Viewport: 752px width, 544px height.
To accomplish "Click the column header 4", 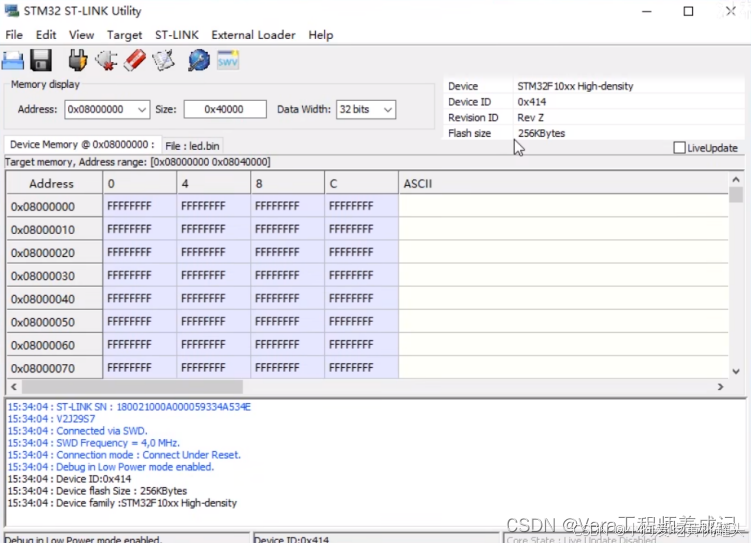I will pyautogui.click(x=213, y=183).
